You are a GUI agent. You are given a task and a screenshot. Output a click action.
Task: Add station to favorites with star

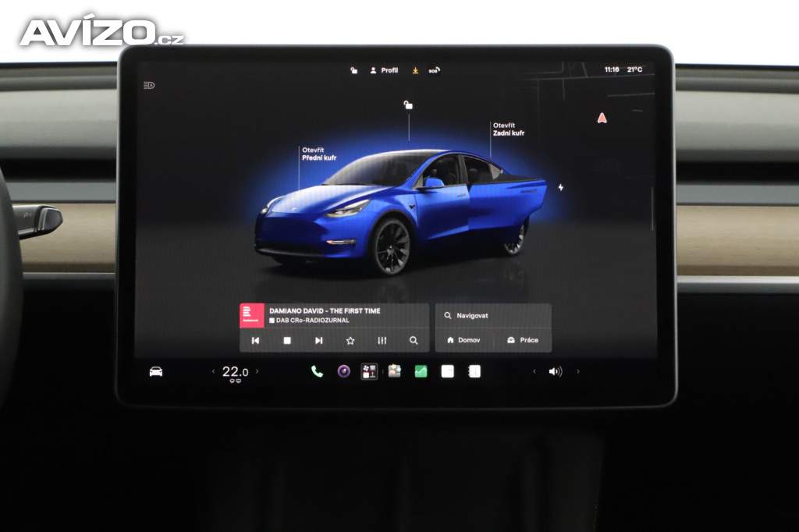click(x=350, y=340)
